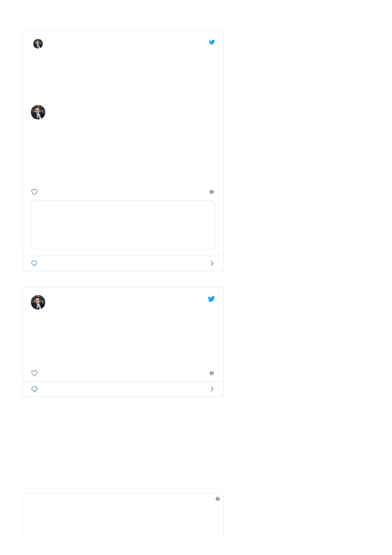This screenshot has height=555, width=392.
Task: Open the larger profile avatar inside the first tweet
Action: [x=38, y=112]
